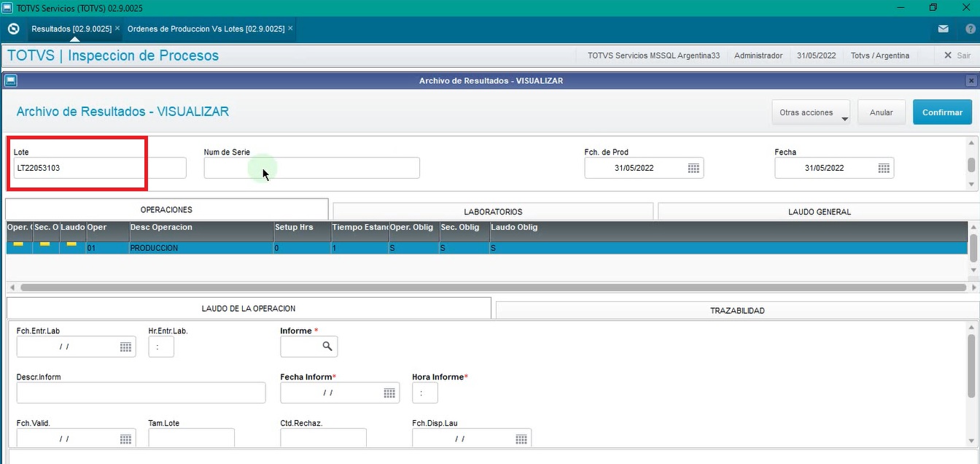The height and width of the screenshot is (464, 980).
Task: Open Fch.Entr.Lab calendar picker
Action: pyautogui.click(x=125, y=347)
